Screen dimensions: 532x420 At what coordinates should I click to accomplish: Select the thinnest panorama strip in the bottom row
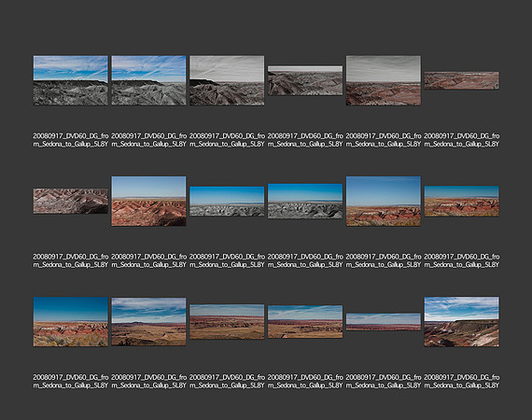tap(384, 322)
